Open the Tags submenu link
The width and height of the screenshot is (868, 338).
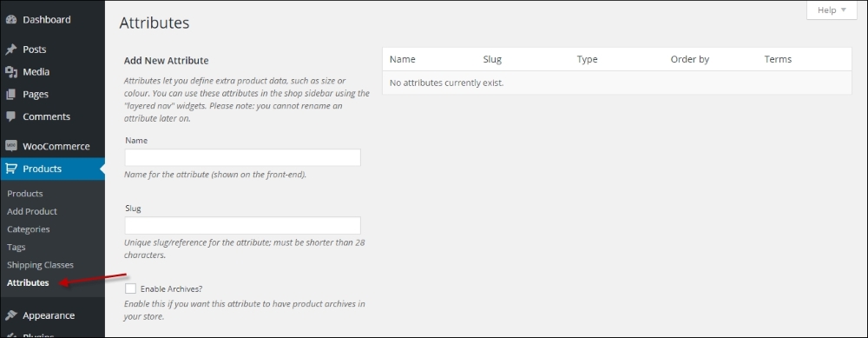16,247
